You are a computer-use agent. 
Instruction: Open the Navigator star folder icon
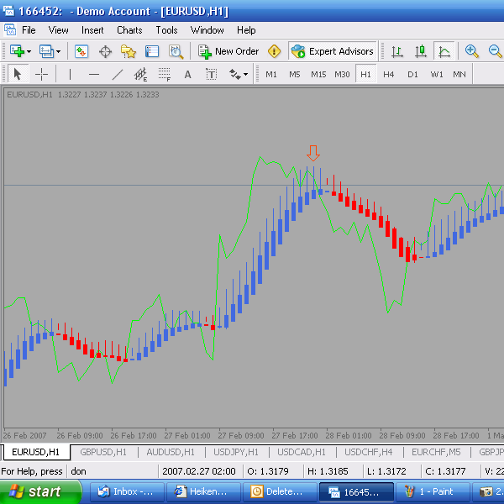click(x=128, y=51)
